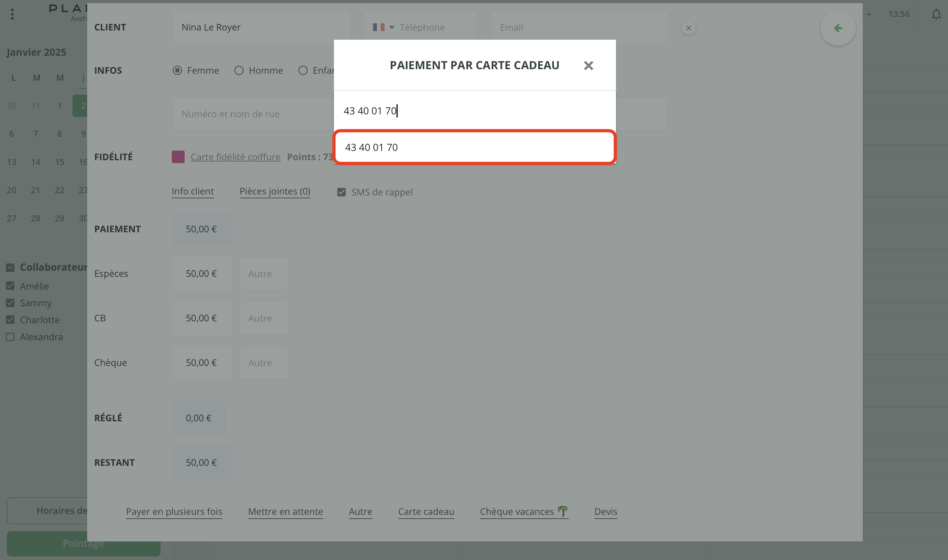Uncheck collaborator Amélie

10,286
